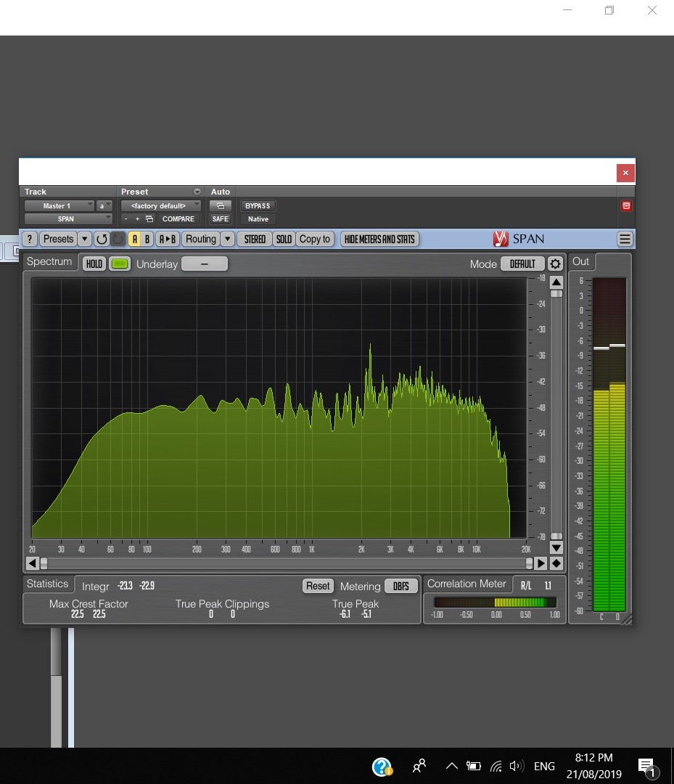
Task: Select the Statistics tab
Action: point(47,584)
